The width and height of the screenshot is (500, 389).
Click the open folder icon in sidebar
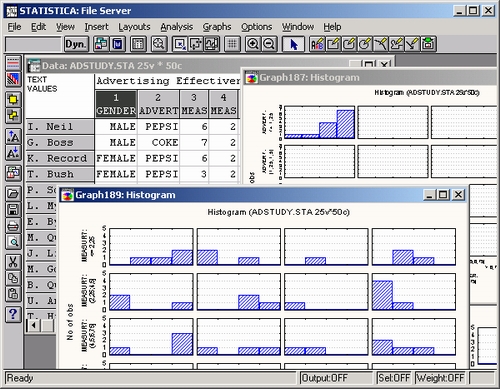(13, 194)
